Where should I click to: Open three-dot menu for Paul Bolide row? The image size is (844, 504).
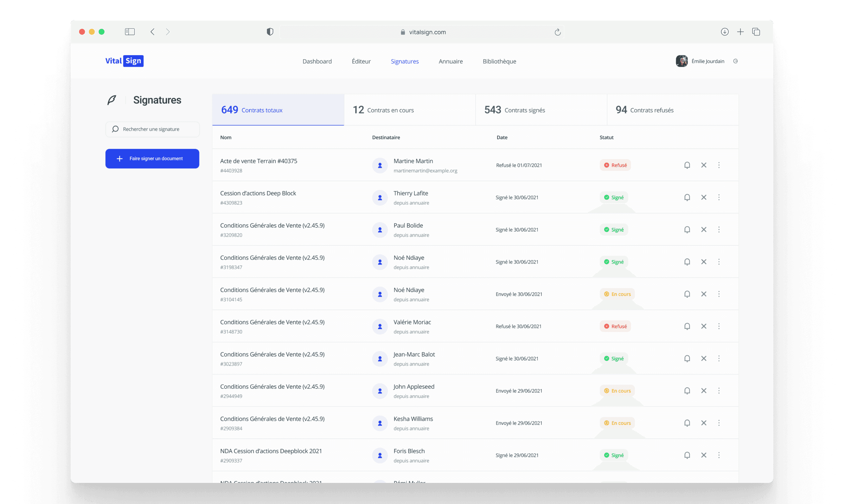point(719,230)
